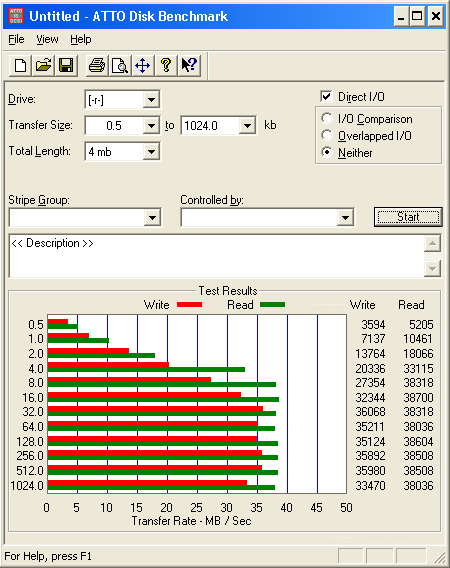The image size is (450, 568).
Task: Minimize the ATTO Disk Benchmark window
Action: 401,16
